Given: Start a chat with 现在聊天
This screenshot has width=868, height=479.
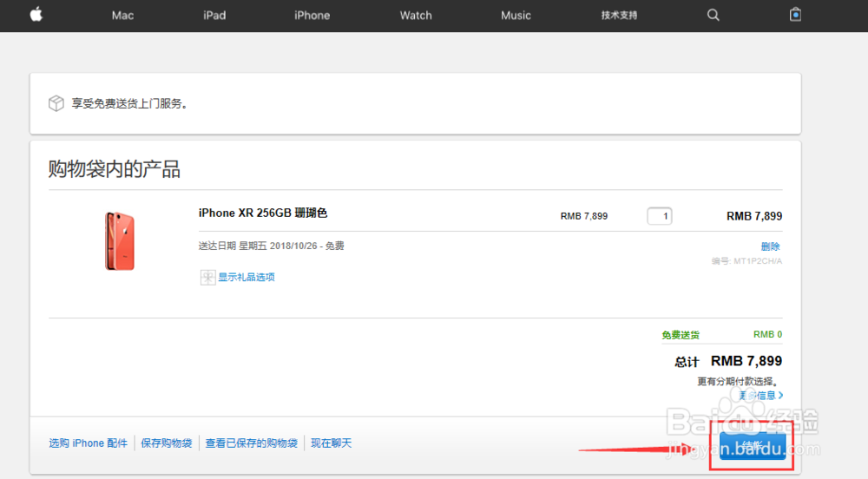Looking at the screenshot, I should click(331, 443).
